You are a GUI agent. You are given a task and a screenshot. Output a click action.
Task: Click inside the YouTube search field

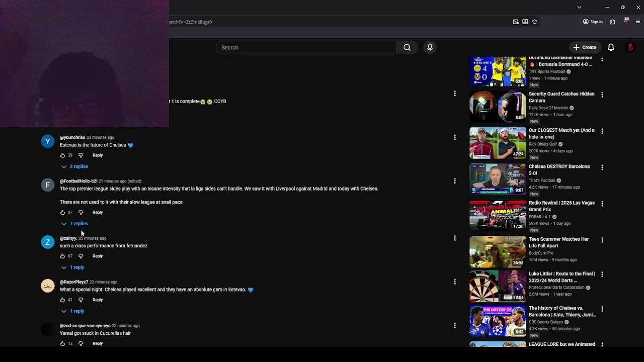(306, 47)
